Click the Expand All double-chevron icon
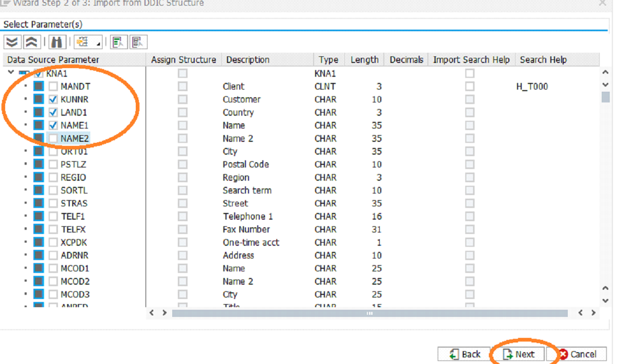This screenshot has width=617, height=364. tap(12, 41)
